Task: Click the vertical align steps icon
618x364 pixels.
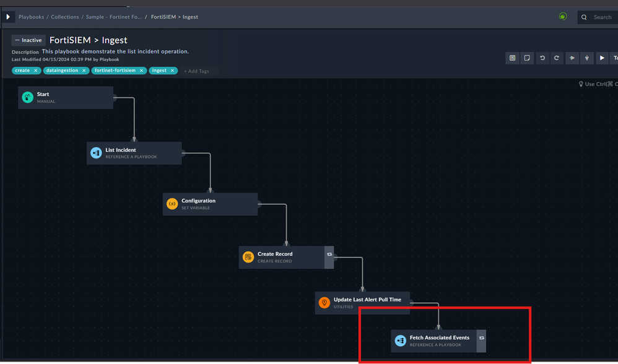Action: [587, 58]
